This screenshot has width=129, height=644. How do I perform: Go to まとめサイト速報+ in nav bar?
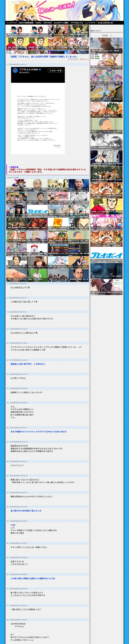(x=61, y=23)
